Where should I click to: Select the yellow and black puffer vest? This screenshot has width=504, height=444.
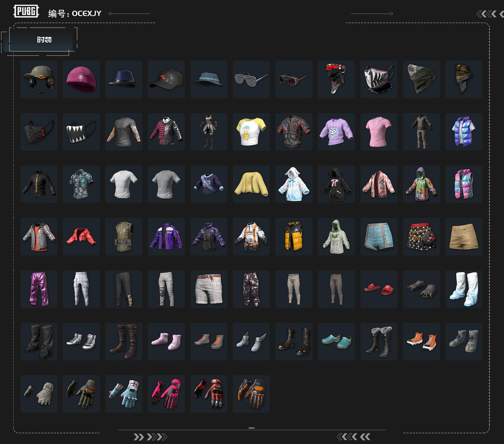coord(294,237)
